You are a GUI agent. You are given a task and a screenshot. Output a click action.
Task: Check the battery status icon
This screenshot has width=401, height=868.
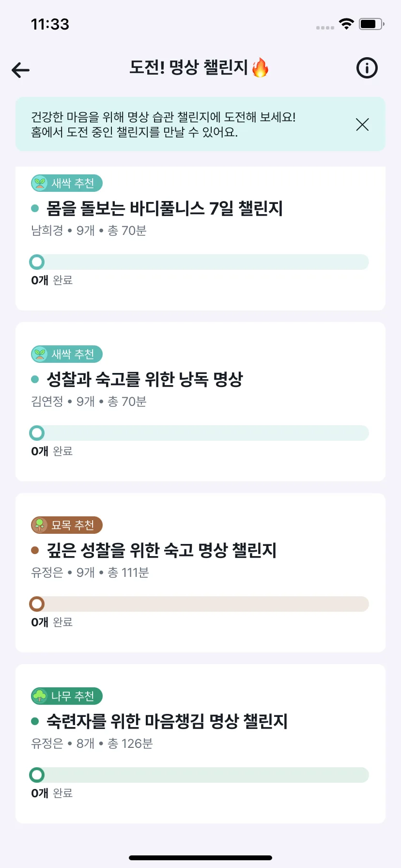click(371, 24)
